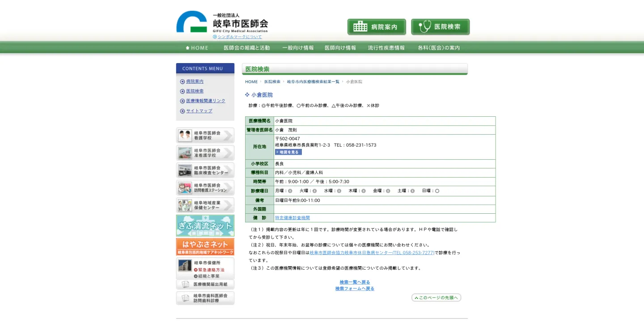The height and width of the screenshot is (322, 644).
Task: Click 組織と事業 under 岐阜市保健所
Action: click(207, 276)
